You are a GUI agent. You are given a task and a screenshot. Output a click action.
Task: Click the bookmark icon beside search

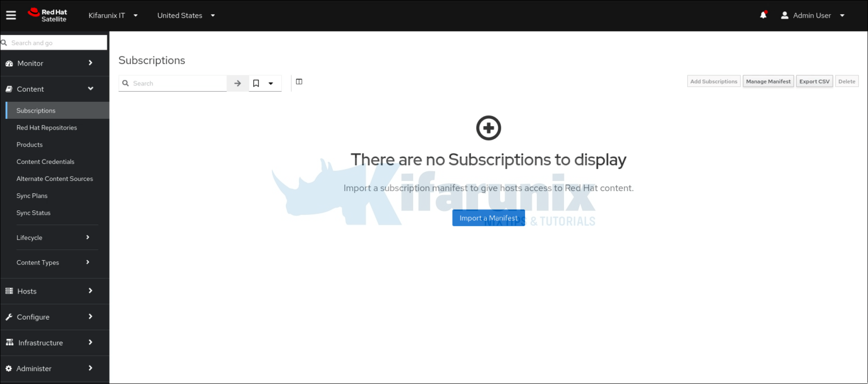click(x=256, y=83)
